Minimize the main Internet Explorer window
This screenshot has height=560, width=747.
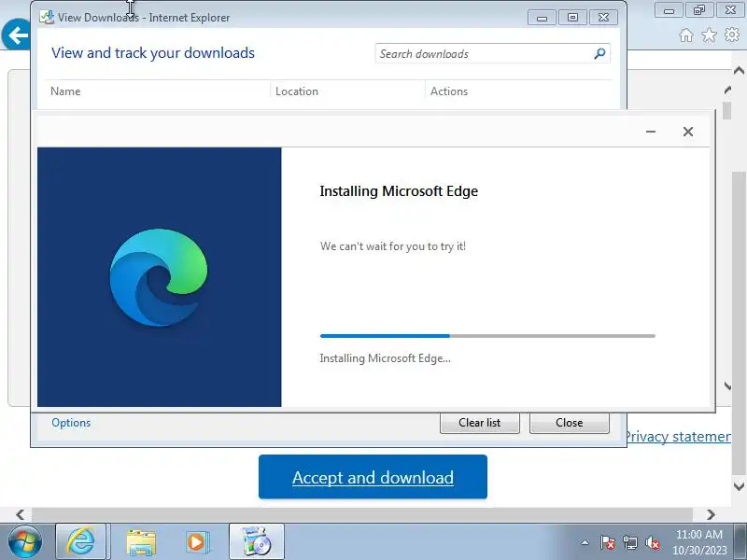coord(669,10)
